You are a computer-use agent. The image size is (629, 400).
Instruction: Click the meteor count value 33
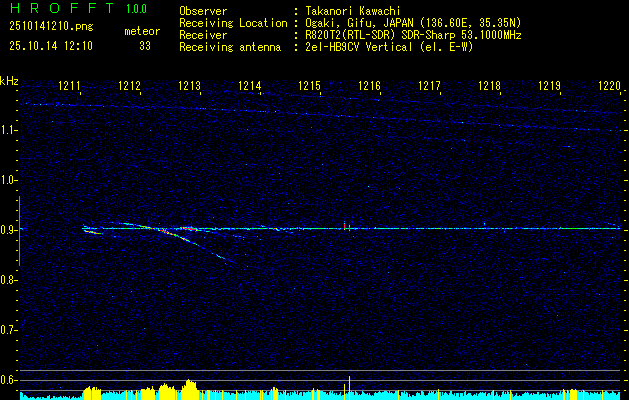[145, 46]
